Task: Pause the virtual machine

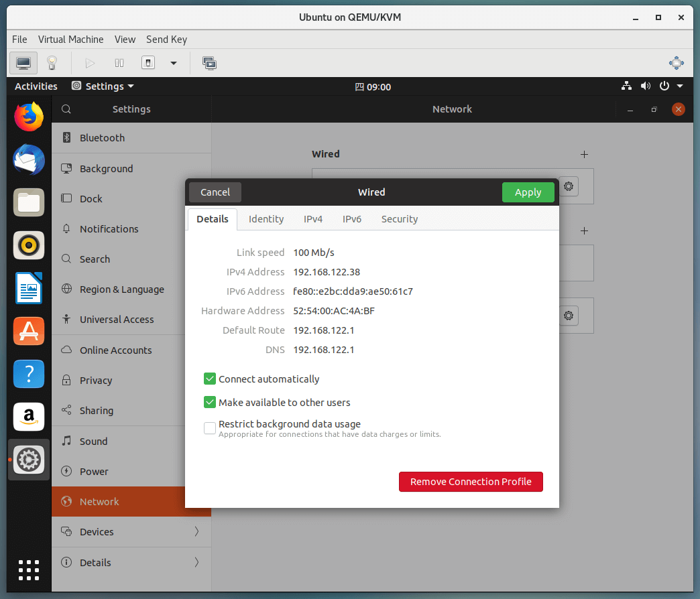Action: (119, 63)
